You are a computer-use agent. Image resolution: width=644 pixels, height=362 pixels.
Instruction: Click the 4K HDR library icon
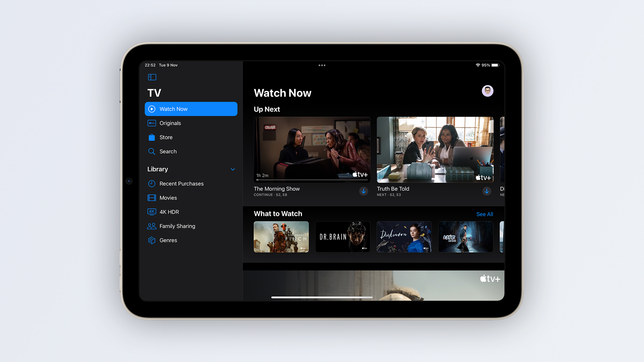click(x=152, y=212)
